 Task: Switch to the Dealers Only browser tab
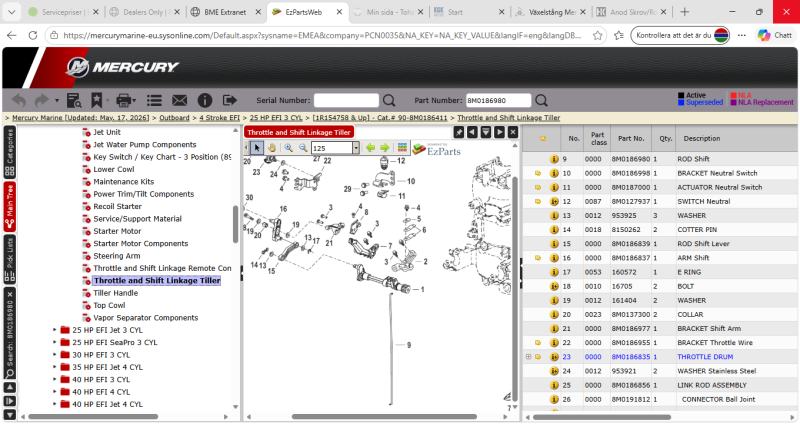click(x=145, y=12)
